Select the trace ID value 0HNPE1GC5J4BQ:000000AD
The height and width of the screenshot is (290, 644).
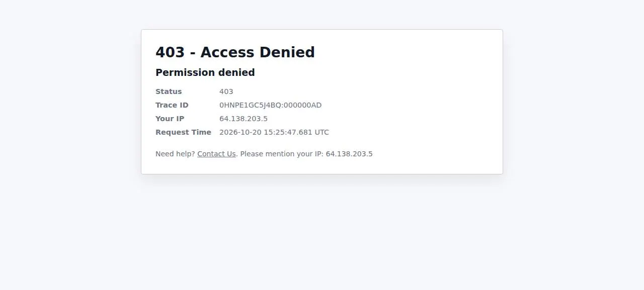coord(271,105)
